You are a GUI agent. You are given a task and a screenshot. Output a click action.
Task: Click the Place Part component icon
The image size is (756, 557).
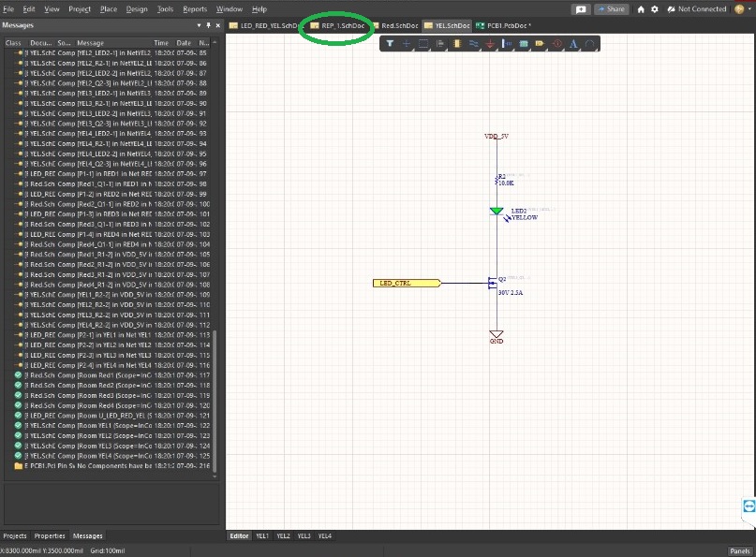456,44
